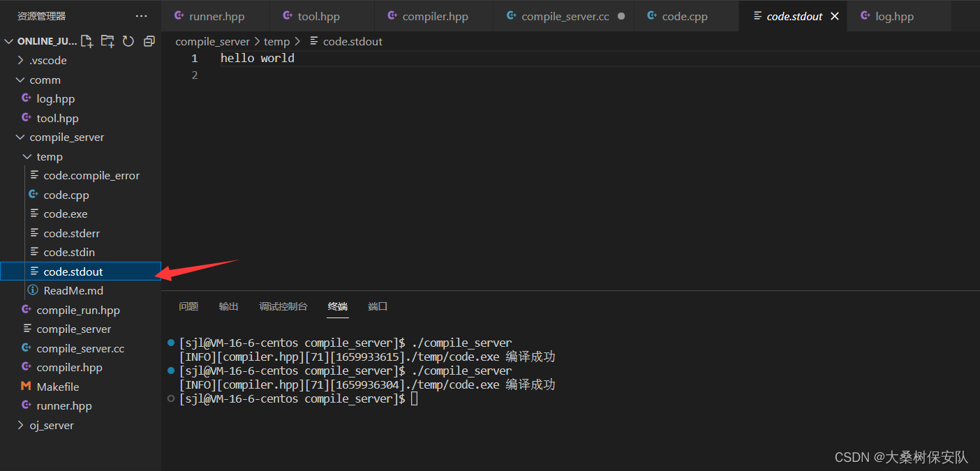Click the C++ icon on the runner.hpp tab
This screenshot has height=471, width=980.
point(179,16)
